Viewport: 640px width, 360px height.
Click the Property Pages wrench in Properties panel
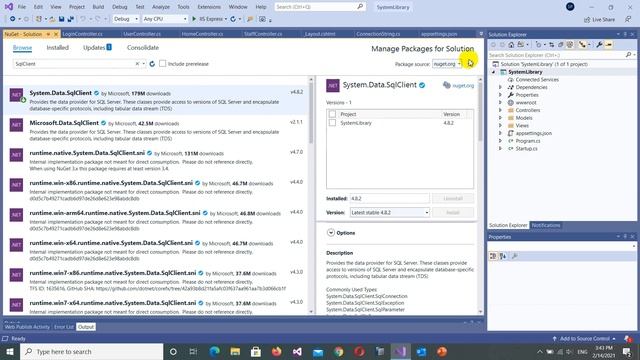point(514,256)
